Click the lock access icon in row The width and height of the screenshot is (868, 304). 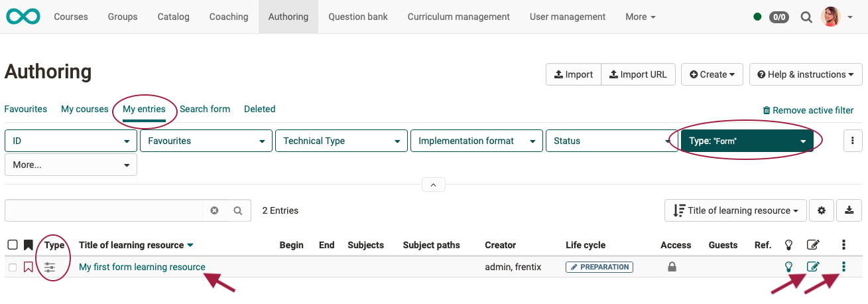tap(672, 267)
